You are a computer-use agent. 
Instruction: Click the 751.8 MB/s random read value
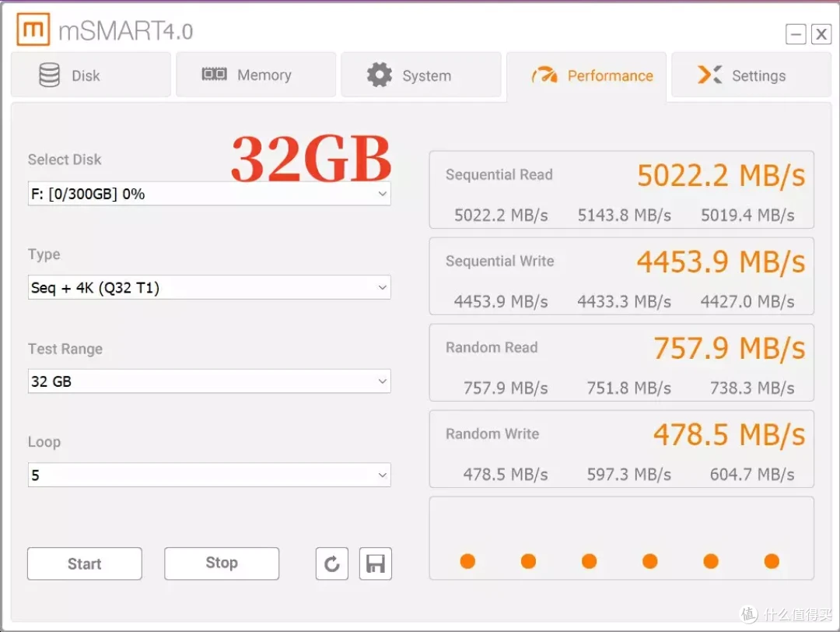tap(629, 388)
